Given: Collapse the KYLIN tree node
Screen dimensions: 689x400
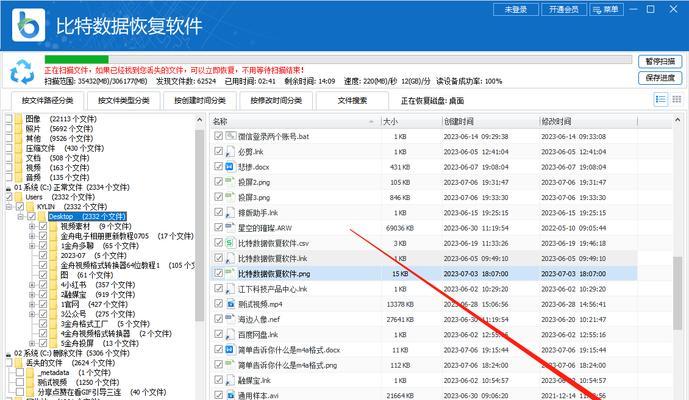Looking at the screenshot, I should (8, 207).
